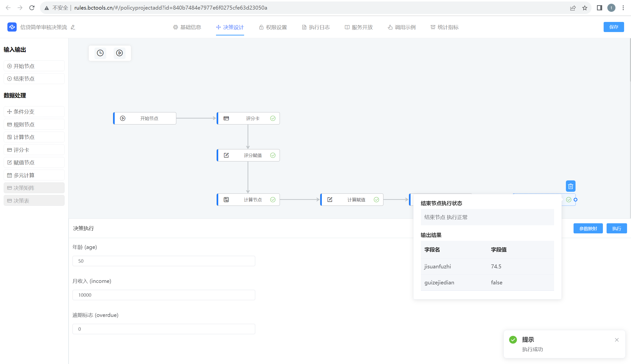The width and height of the screenshot is (631, 364).
Task: Click 结束节点 执行正常 status text
Action: point(446,217)
